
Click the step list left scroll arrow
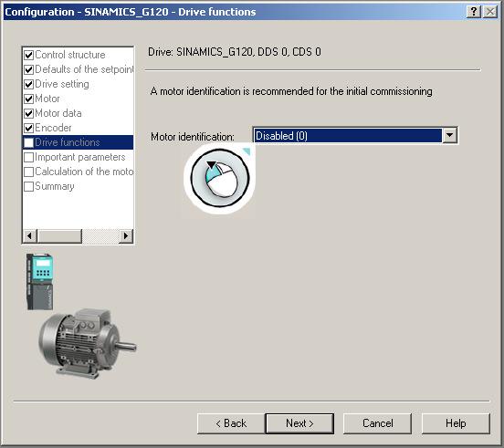click(29, 236)
